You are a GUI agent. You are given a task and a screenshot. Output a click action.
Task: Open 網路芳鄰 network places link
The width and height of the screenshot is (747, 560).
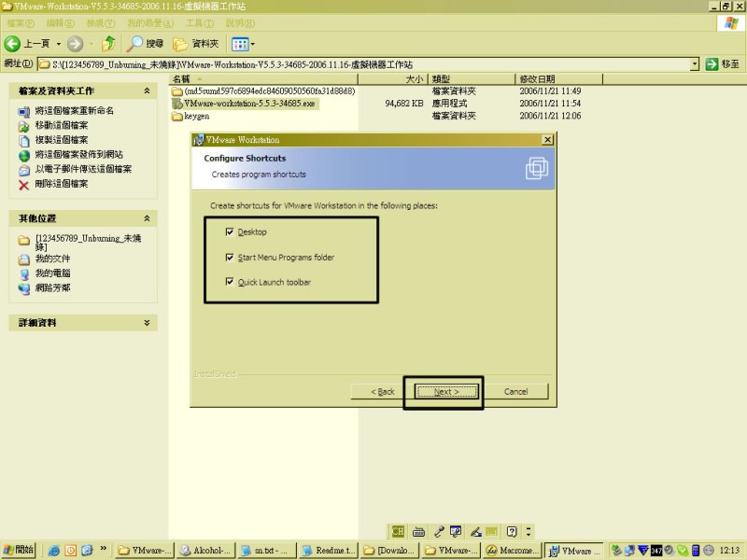point(52,287)
